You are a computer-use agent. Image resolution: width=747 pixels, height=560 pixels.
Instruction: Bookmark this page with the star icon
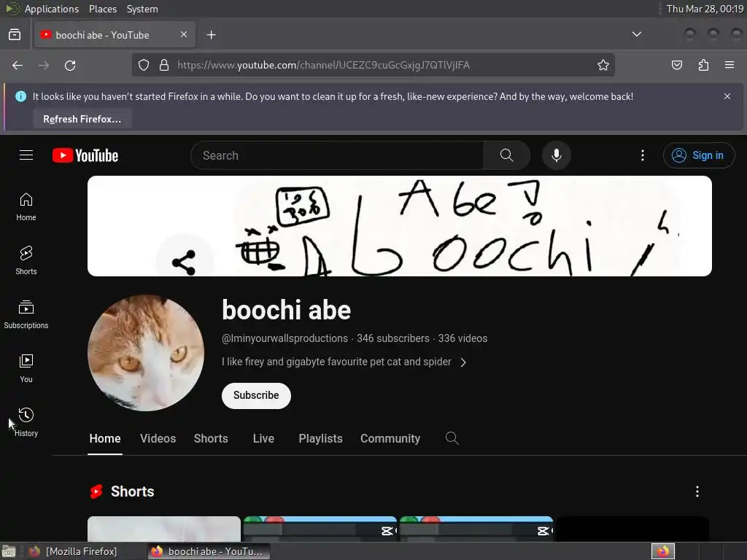603,65
